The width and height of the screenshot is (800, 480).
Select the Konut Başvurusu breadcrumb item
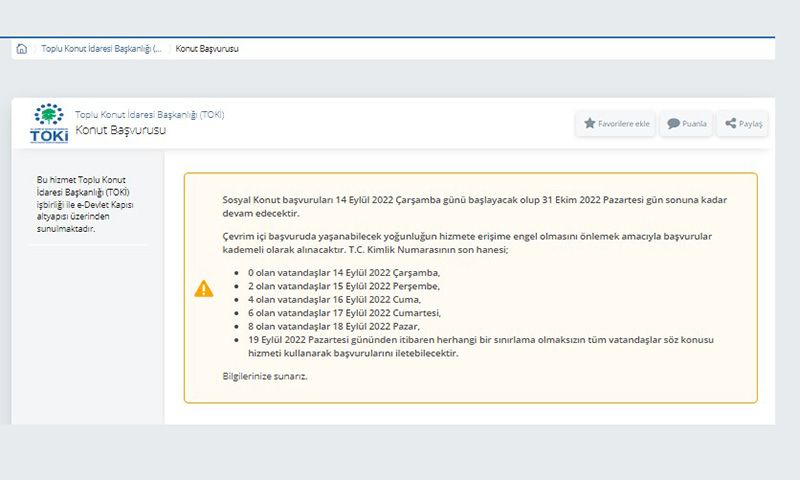(207, 48)
